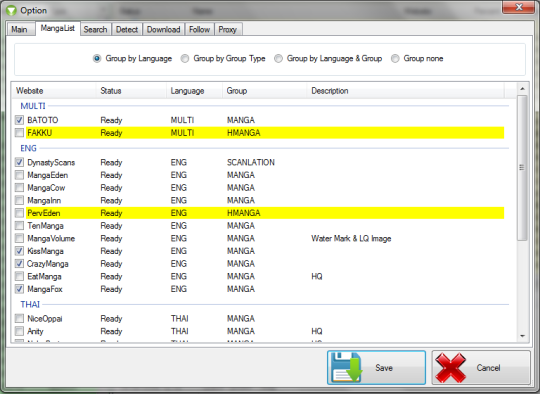Click the Ready status for KissManga

pos(111,251)
